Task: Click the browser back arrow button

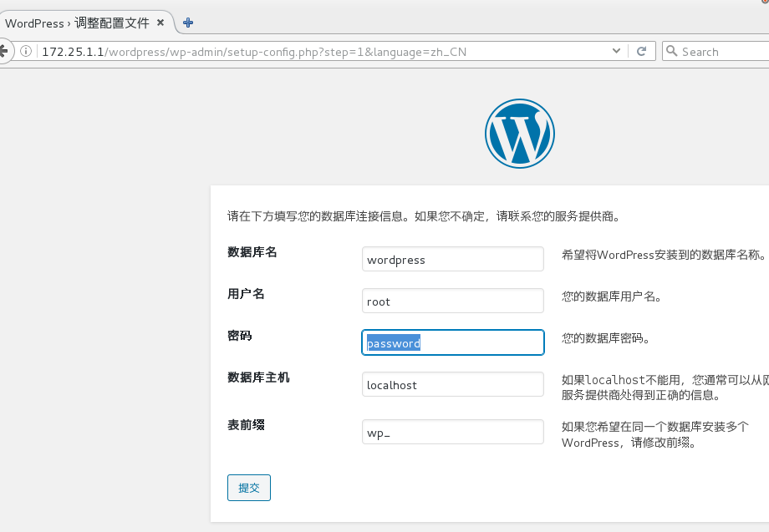Action: point(4,51)
